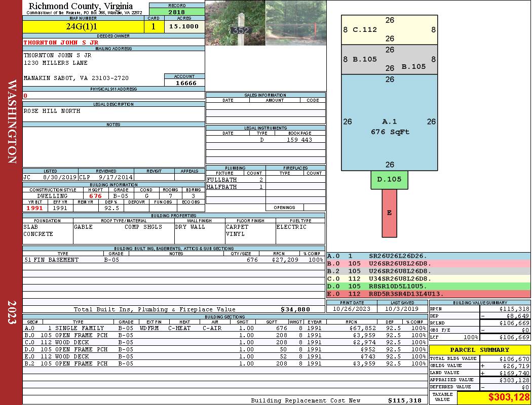Image resolution: width=532 pixels, height=405 pixels.
Task: Open the driveway gate property photo
Action: (x=296, y=23)
